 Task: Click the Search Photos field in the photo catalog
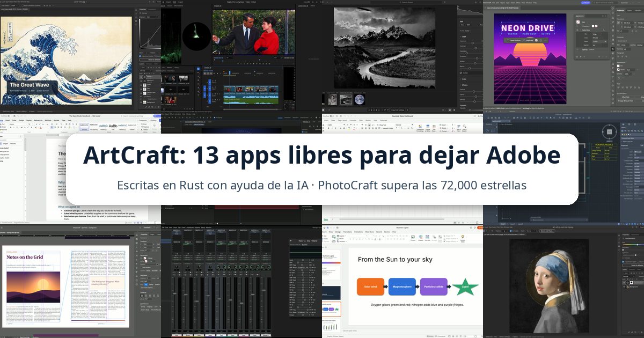(x=407, y=2)
